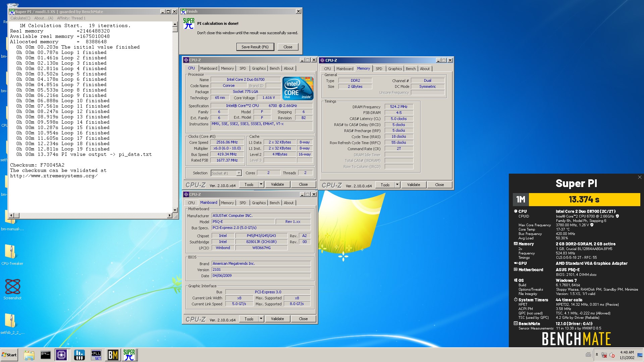Click Super PI horizontal scrollbar right arrow

(x=169, y=215)
